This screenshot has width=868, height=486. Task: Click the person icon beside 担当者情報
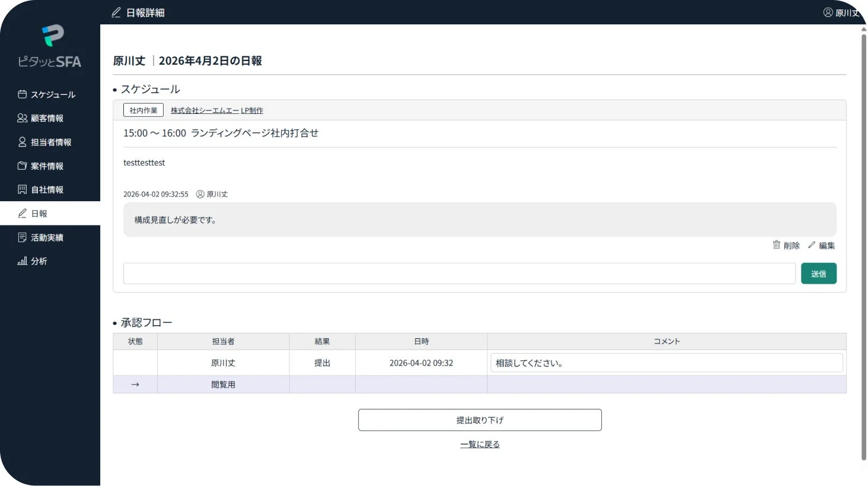coord(22,142)
